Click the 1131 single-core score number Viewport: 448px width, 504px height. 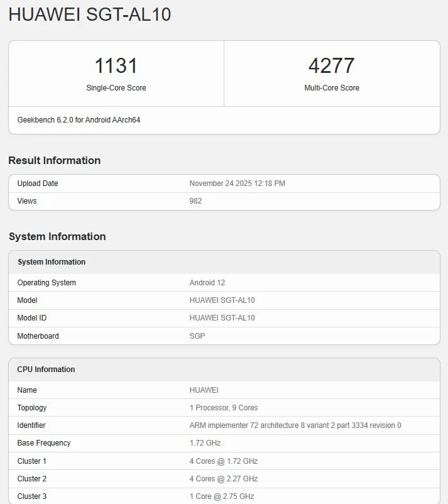click(116, 65)
